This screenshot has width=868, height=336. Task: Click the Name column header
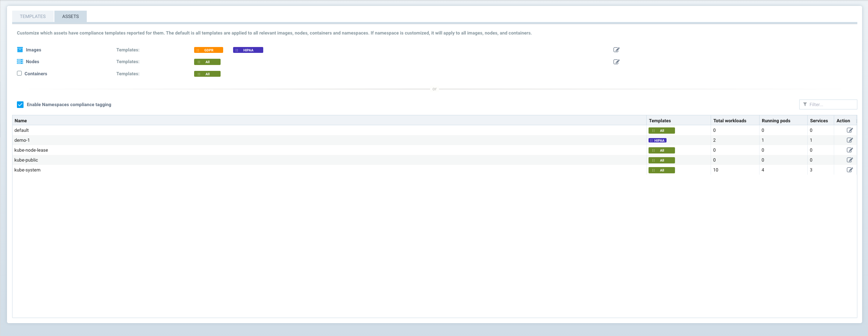click(x=21, y=120)
